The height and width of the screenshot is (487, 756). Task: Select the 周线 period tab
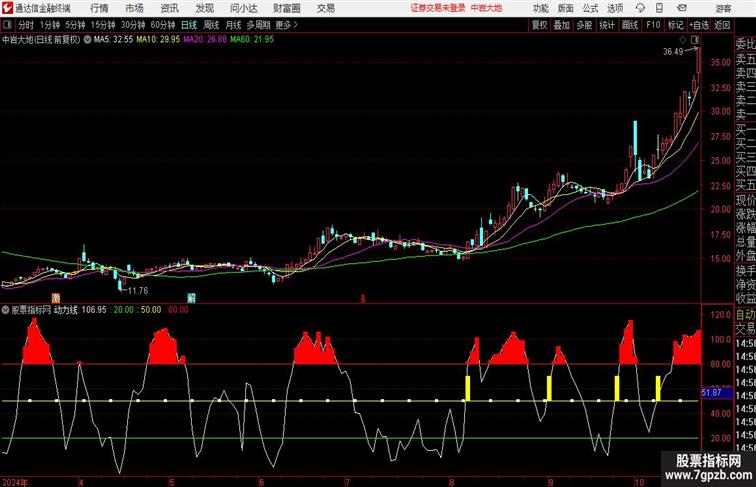pyautogui.click(x=211, y=25)
